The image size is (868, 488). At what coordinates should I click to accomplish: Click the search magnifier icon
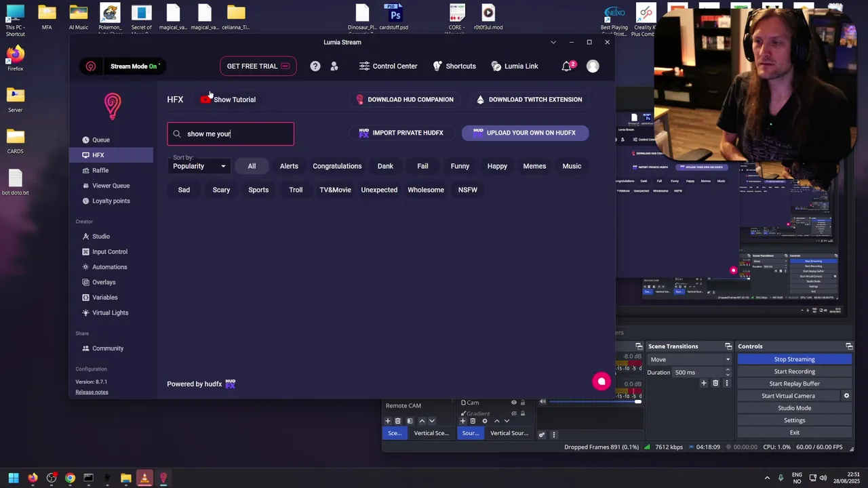point(177,134)
